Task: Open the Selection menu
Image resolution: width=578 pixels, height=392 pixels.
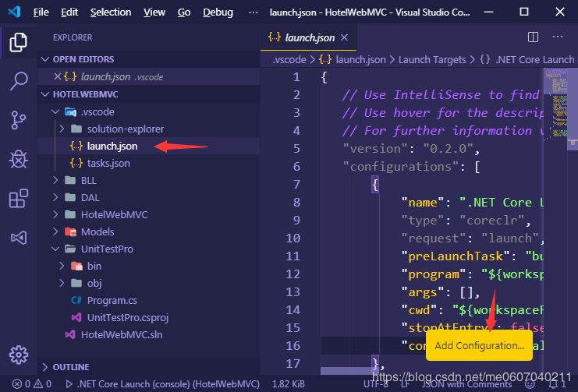Action: point(111,12)
